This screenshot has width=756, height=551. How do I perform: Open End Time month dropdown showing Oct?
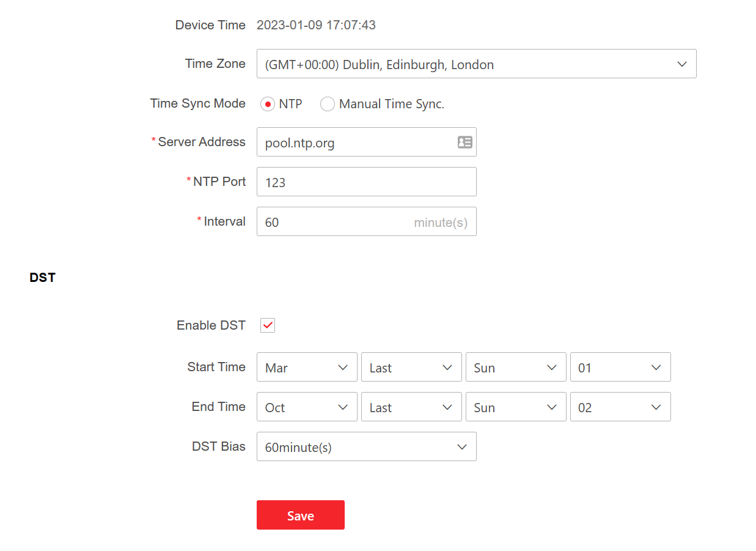click(x=307, y=407)
